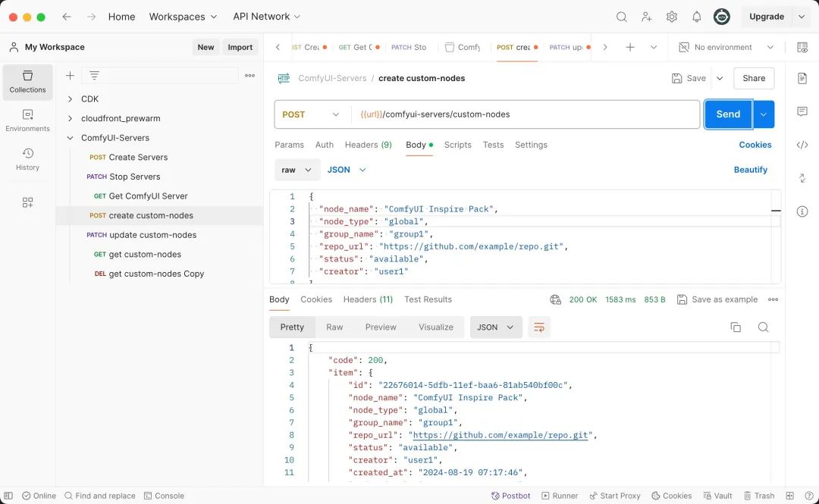
Task: Open the code snippet icon
Action: 802,145
